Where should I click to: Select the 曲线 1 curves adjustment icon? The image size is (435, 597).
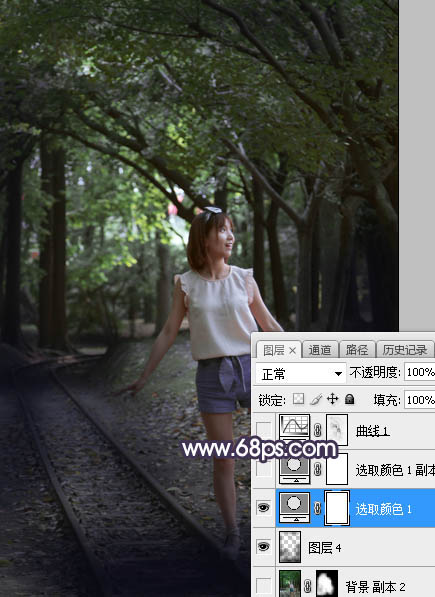pyautogui.click(x=294, y=430)
